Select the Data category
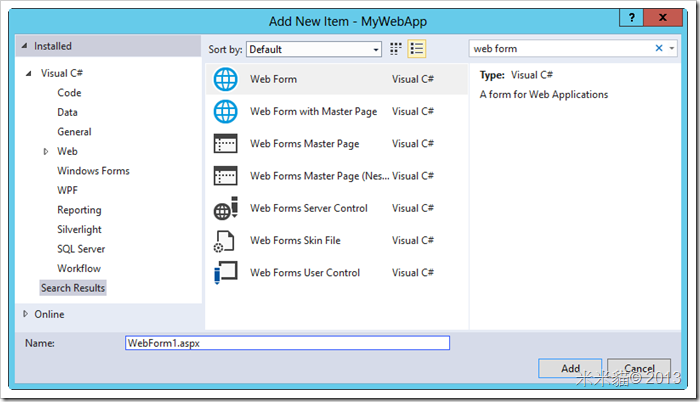 coord(67,113)
